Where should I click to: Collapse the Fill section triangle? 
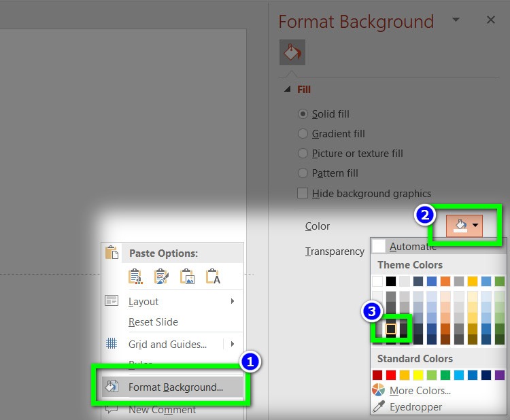(286, 90)
